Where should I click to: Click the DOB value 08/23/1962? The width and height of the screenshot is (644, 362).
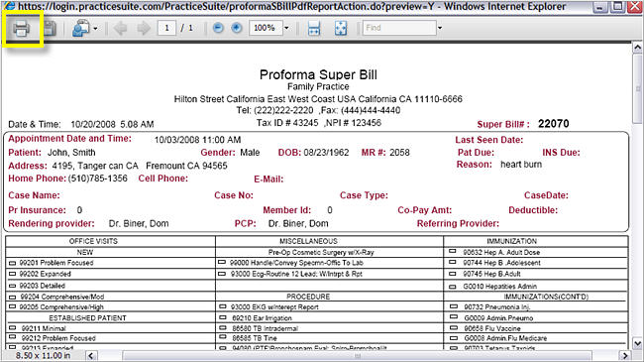pyautogui.click(x=327, y=153)
